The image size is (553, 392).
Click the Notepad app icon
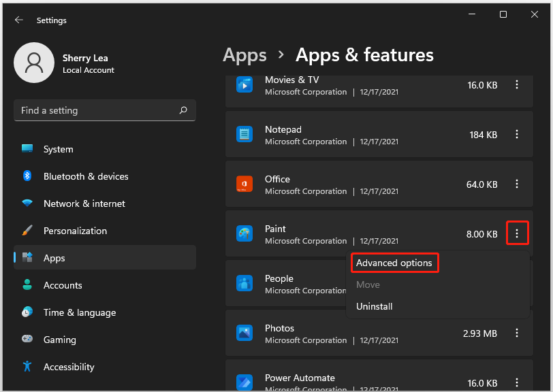coord(244,134)
